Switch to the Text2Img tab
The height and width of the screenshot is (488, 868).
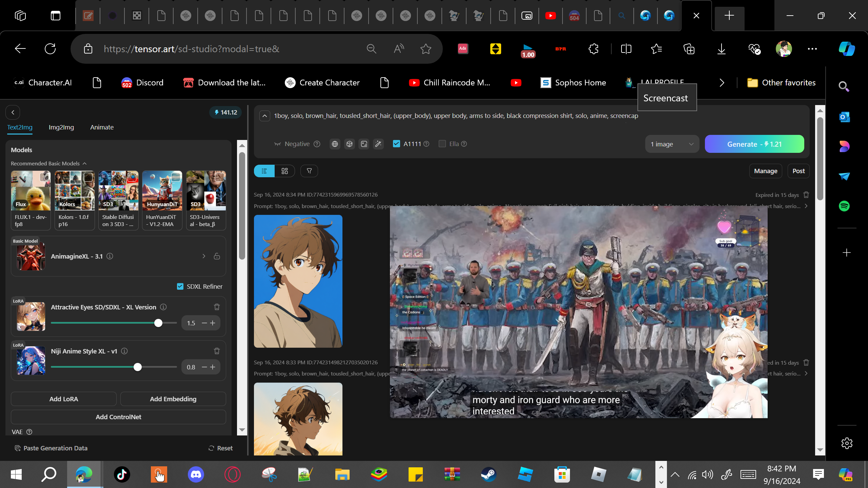pyautogui.click(x=20, y=127)
